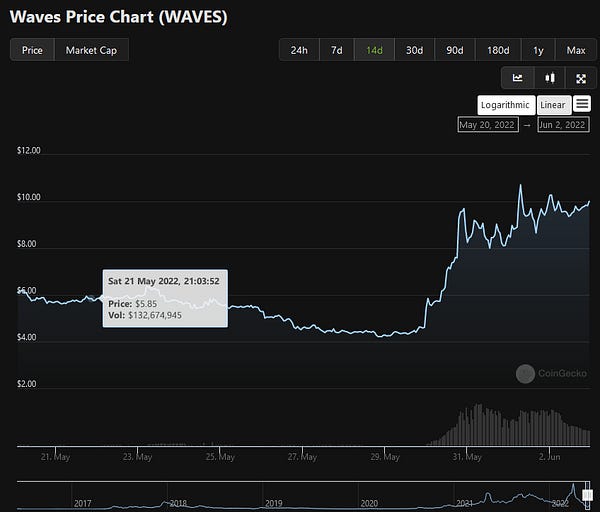Select the 14d time range
This screenshot has width=600, height=512.
[374, 50]
